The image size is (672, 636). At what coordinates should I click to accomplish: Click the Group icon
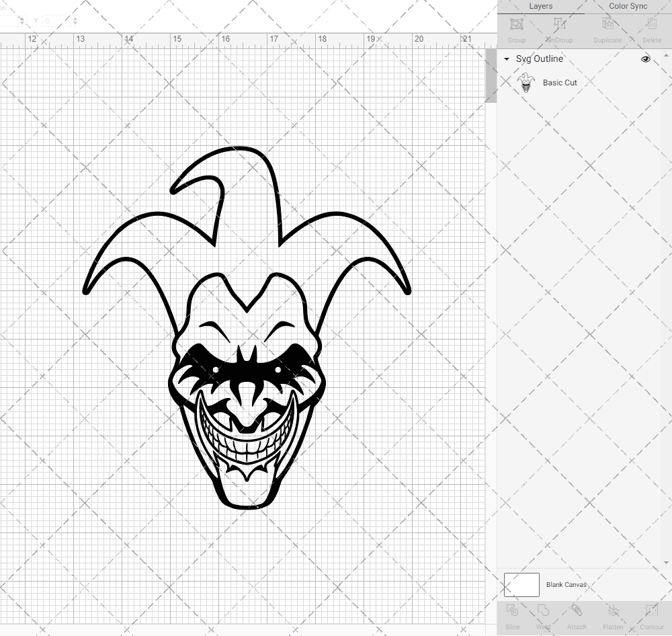coord(517,28)
